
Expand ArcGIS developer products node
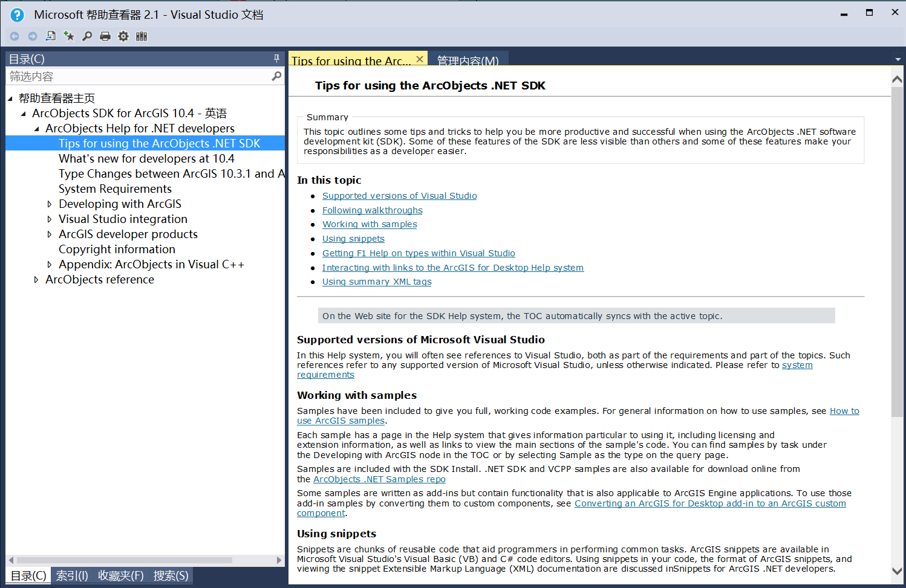[x=50, y=234]
